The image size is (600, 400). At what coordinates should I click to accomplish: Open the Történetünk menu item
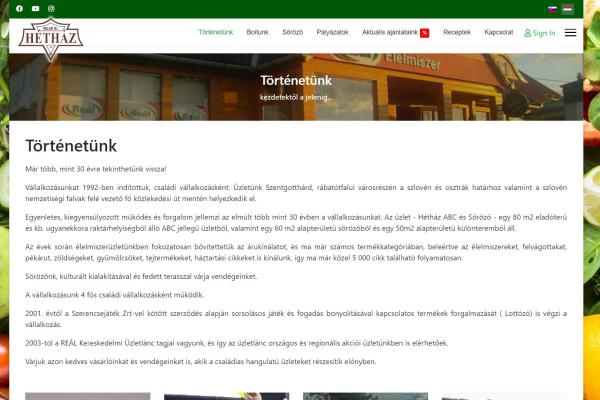[x=216, y=32]
